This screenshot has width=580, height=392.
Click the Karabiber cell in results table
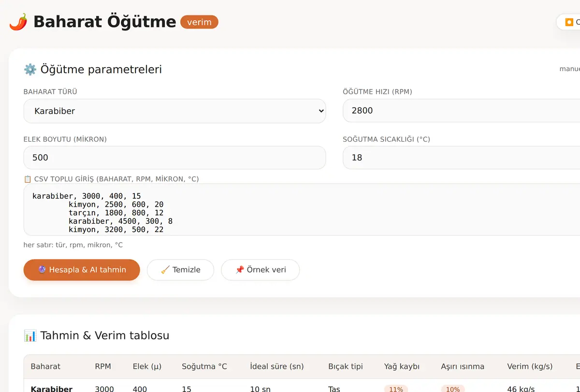52,389
